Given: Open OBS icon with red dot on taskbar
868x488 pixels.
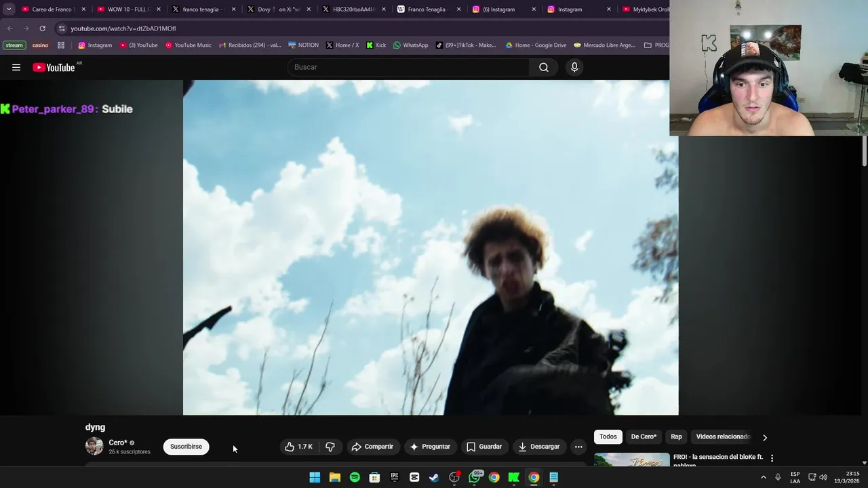Looking at the screenshot, I should tap(454, 477).
